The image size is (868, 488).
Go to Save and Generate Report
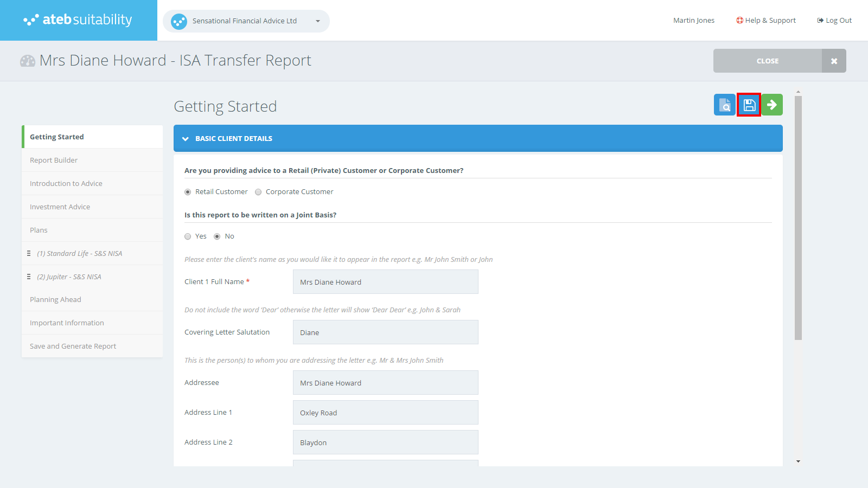(73, 345)
